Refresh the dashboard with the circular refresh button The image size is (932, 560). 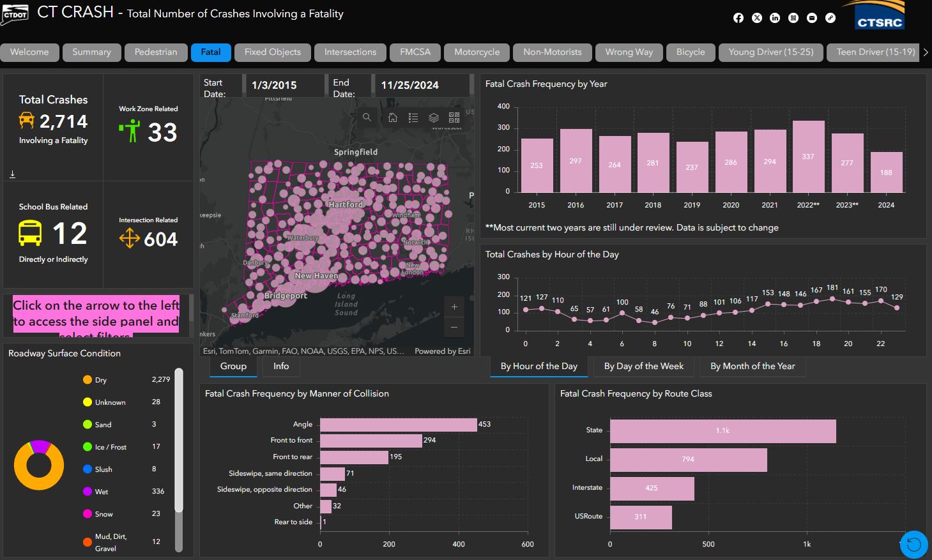913,544
